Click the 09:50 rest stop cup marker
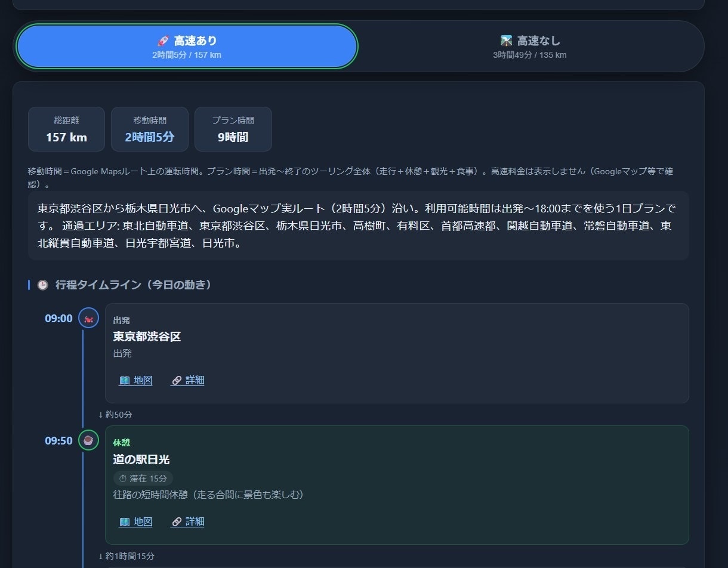The image size is (728, 568). [88, 440]
